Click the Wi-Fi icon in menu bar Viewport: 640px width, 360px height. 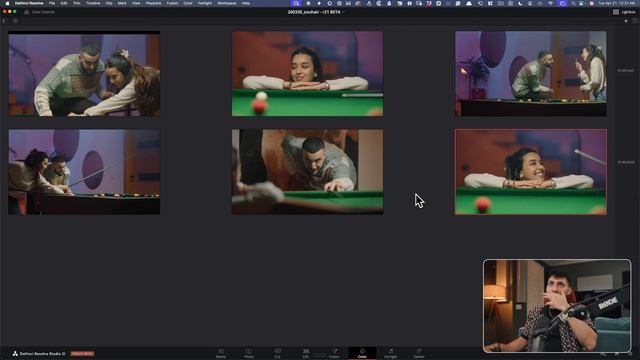551,3
